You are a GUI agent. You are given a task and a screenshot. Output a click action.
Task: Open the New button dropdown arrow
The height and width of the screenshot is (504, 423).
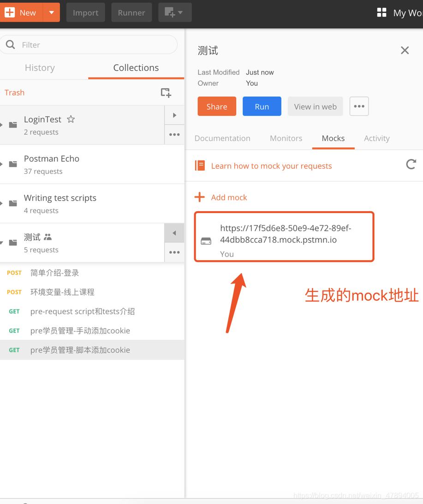51,12
